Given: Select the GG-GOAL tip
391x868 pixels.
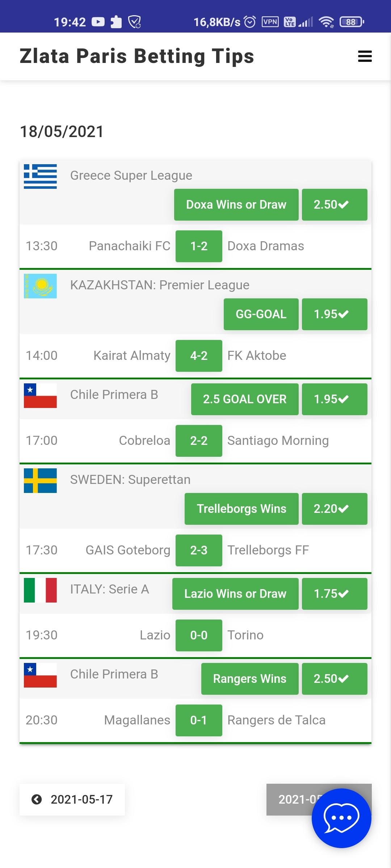Looking at the screenshot, I should click(261, 314).
